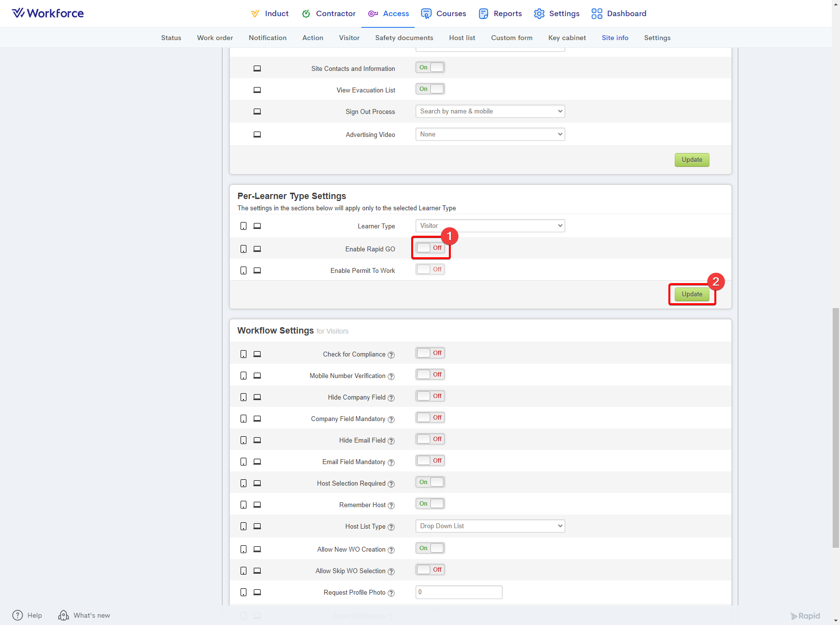The image size is (840, 625).
Task: Click the Workforce logo
Action: tap(48, 13)
